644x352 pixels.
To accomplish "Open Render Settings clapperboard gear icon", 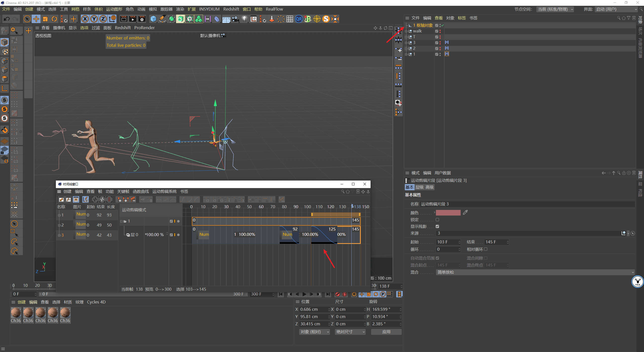I will point(142,19).
